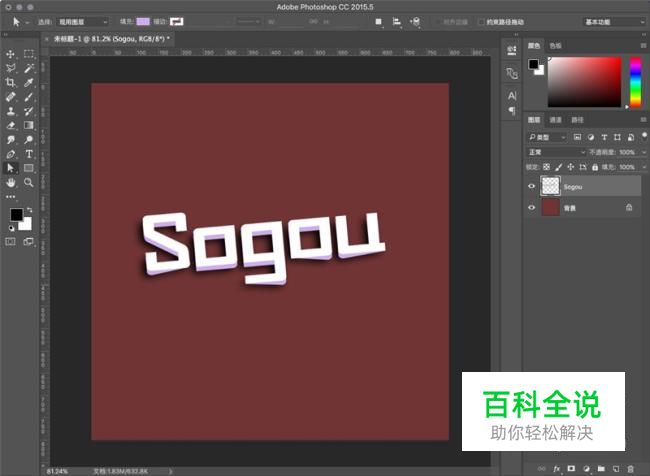Click the path operations icon in options bar

[x=378, y=22]
